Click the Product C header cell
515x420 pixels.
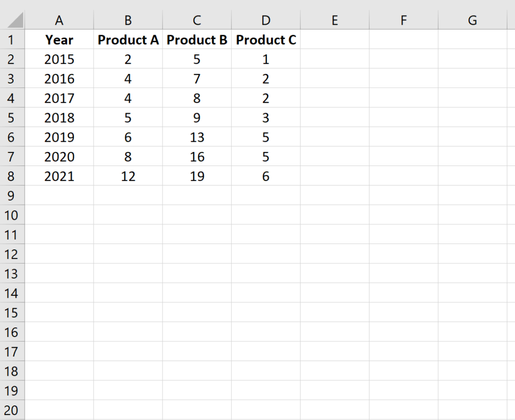point(266,40)
